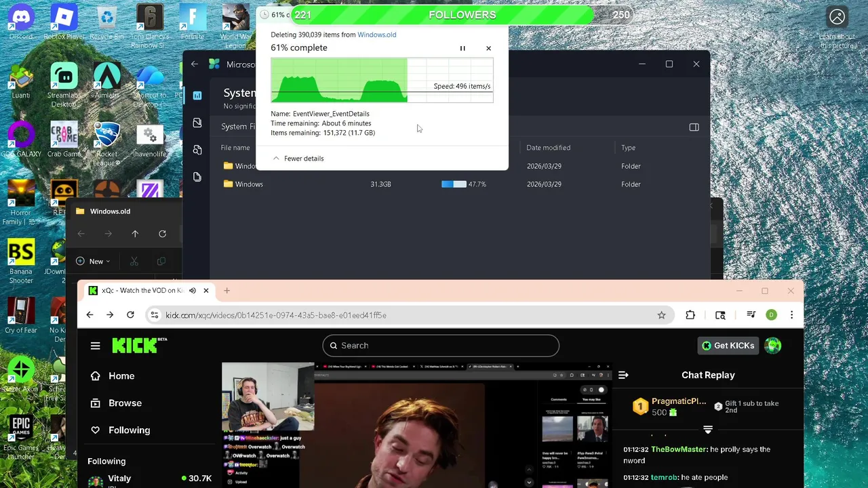Screen dimensions: 868x488
Task: Select Epic Games Launcher icon
Action: click(21, 437)
